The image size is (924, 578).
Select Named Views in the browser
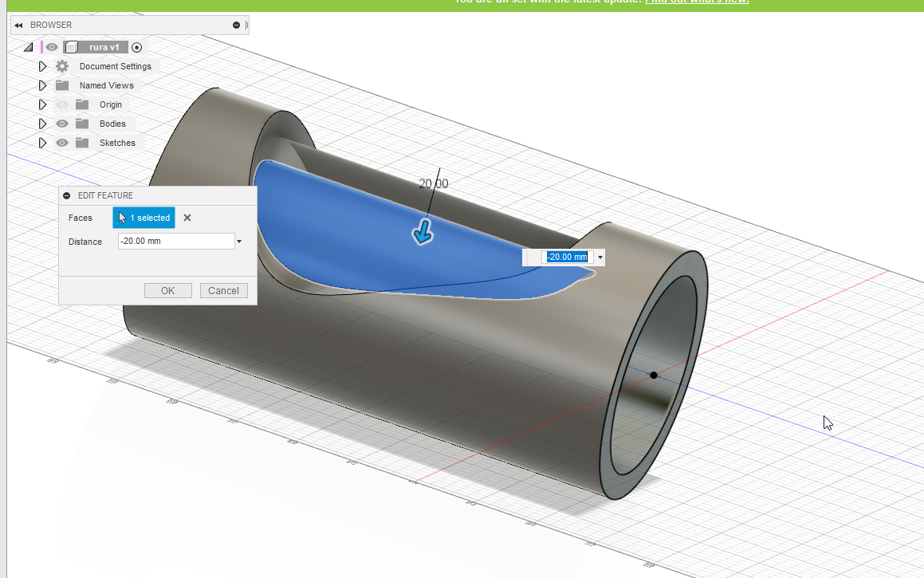click(x=107, y=85)
